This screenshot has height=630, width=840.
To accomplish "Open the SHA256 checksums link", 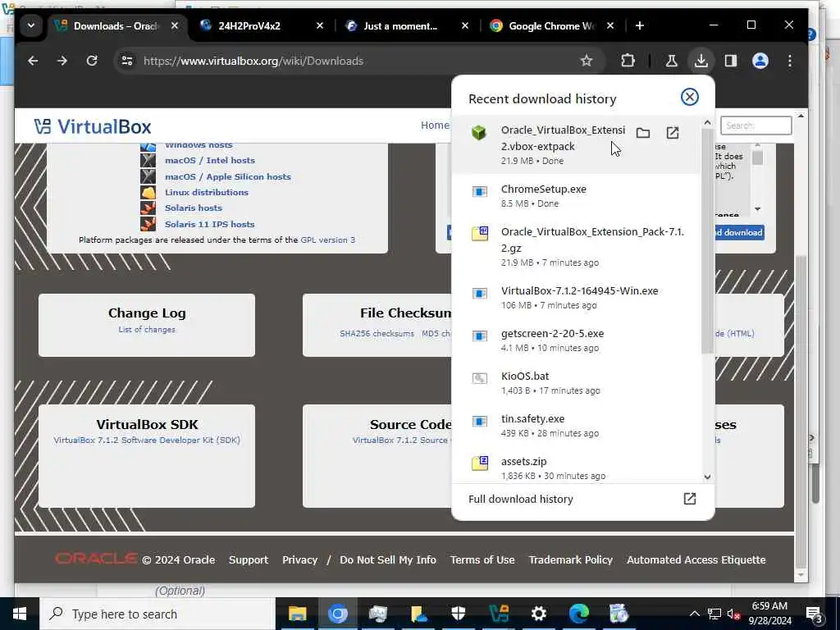I will click(377, 334).
